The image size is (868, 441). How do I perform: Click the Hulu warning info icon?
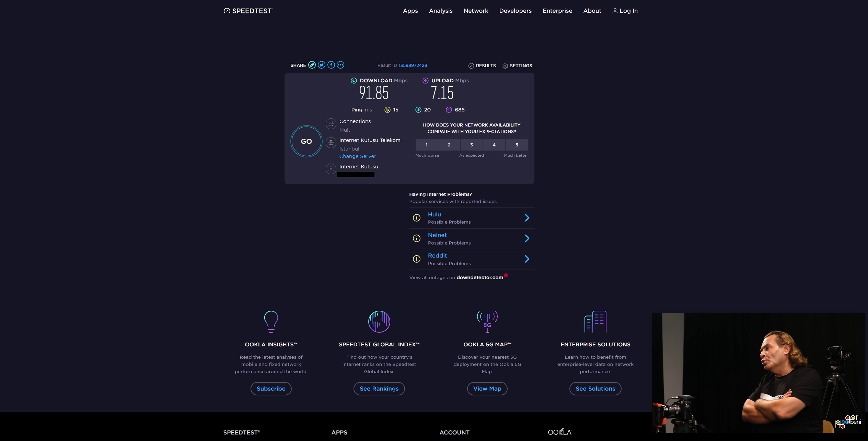click(416, 218)
